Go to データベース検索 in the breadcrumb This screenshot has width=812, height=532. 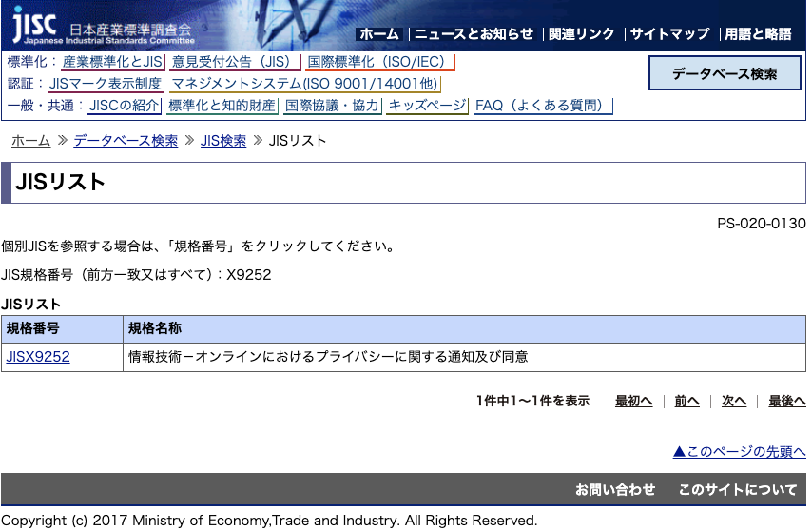(126, 141)
